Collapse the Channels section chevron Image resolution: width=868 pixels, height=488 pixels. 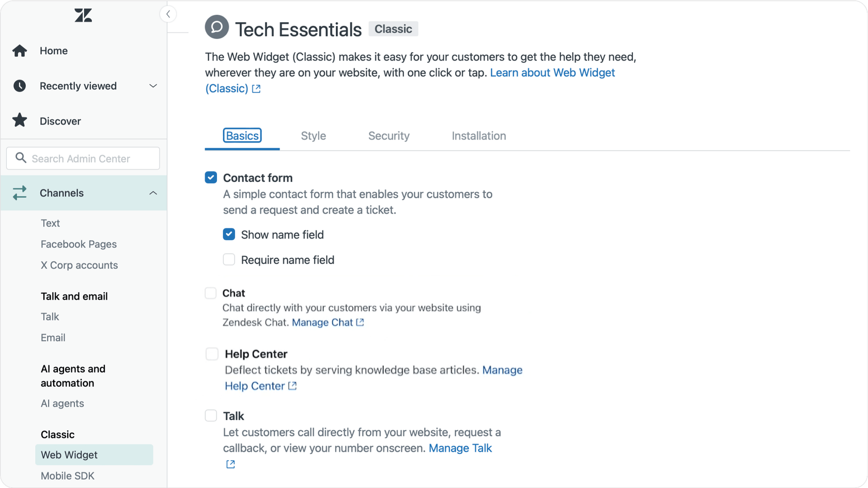pyautogui.click(x=153, y=193)
